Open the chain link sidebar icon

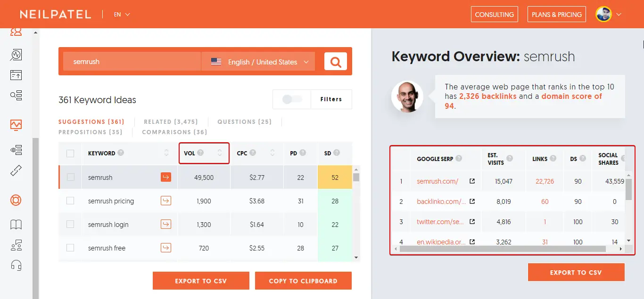16,170
